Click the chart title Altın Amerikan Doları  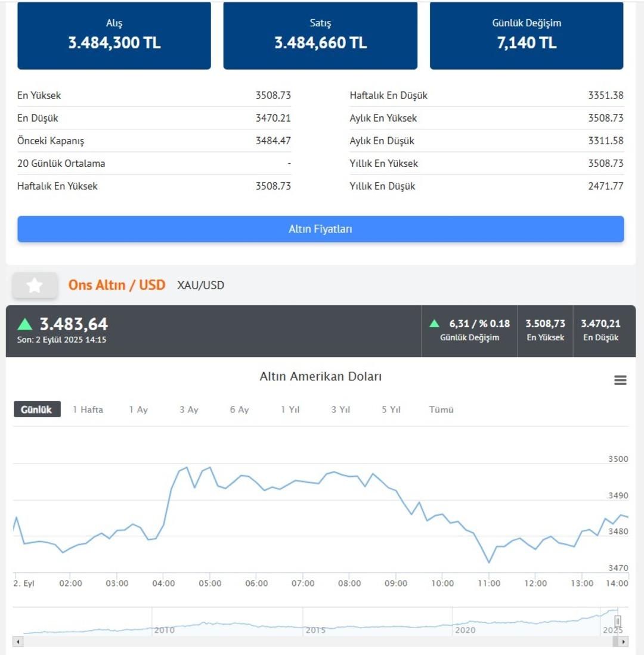pos(321,377)
